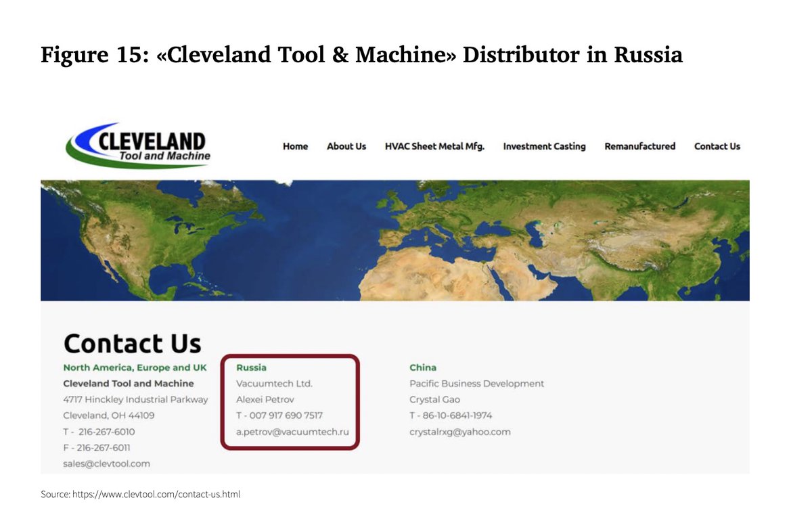
Task: Select the 4717 Hinckley Industrial Parkway address
Action: [135, 400]
